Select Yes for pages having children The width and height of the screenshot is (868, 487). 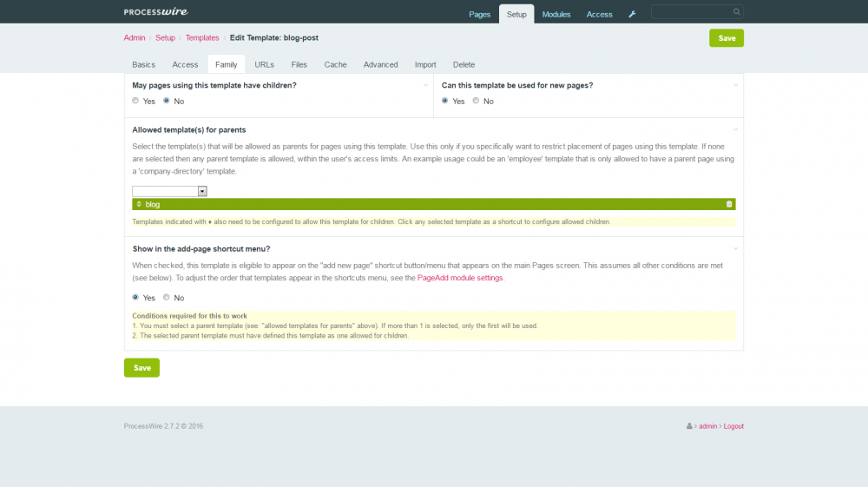pyautogui.click(x=135, y=101)
